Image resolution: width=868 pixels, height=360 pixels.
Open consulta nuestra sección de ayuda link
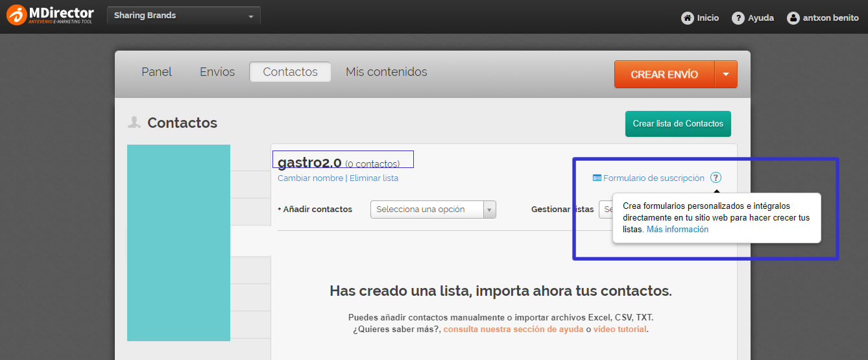[513, 330]
